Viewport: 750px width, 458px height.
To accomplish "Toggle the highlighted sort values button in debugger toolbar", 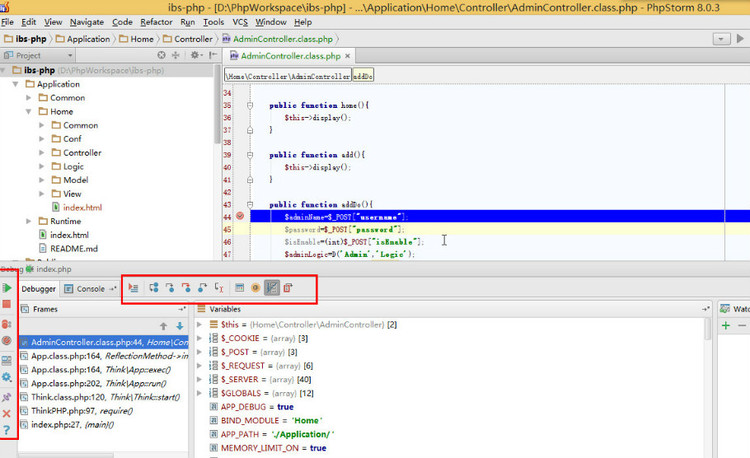I will click(272, 288).
